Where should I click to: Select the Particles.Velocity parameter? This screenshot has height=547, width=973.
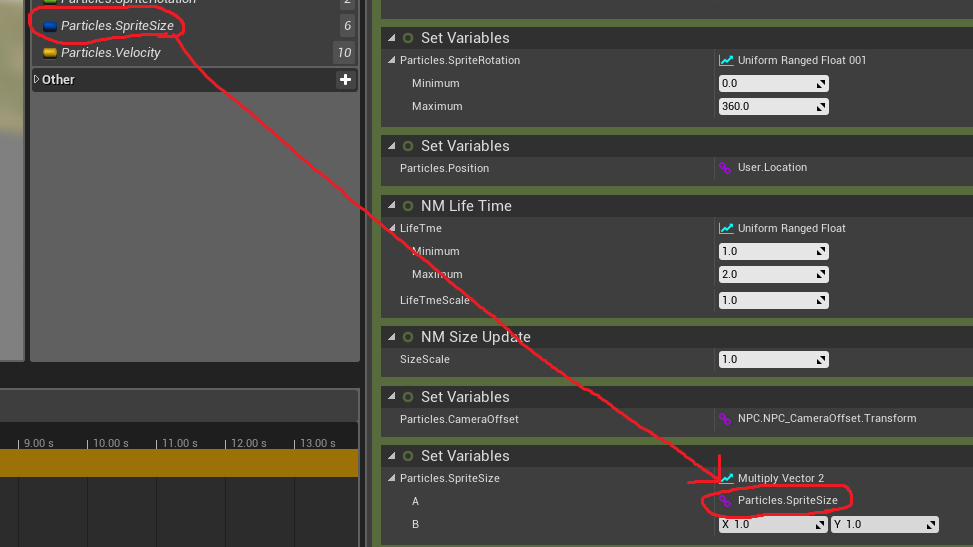tap(110, 53)
